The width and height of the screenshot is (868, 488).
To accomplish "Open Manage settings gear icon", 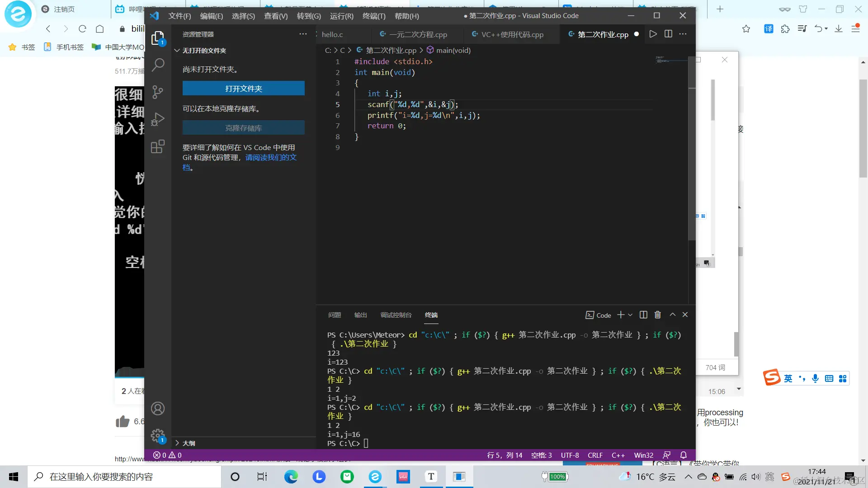I will [157, 436].
